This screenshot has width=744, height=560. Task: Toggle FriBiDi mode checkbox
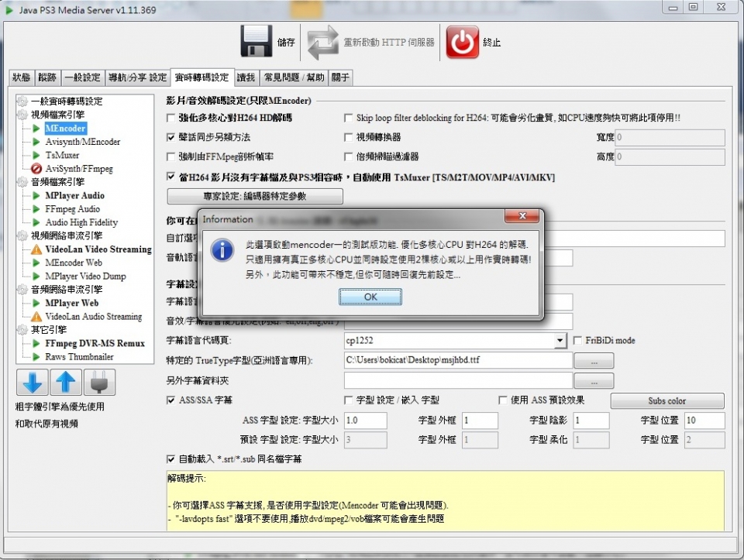pos(579,341)
